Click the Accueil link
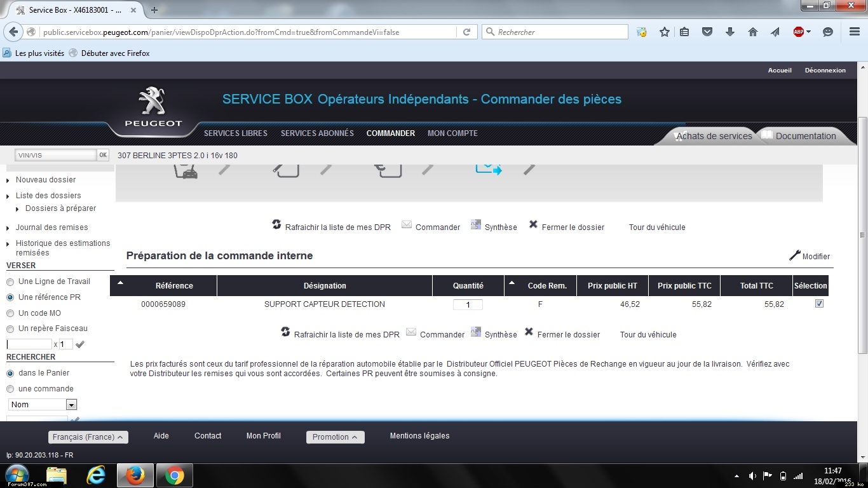The width and height of the screenshot is (868, 488). click(x=780, y=71)
